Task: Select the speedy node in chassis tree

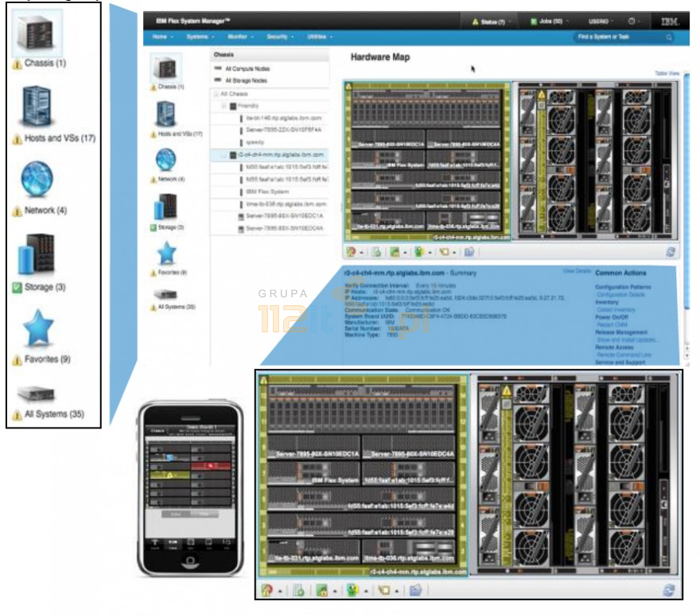Action: pyautogui.click(x=256, y=141)
